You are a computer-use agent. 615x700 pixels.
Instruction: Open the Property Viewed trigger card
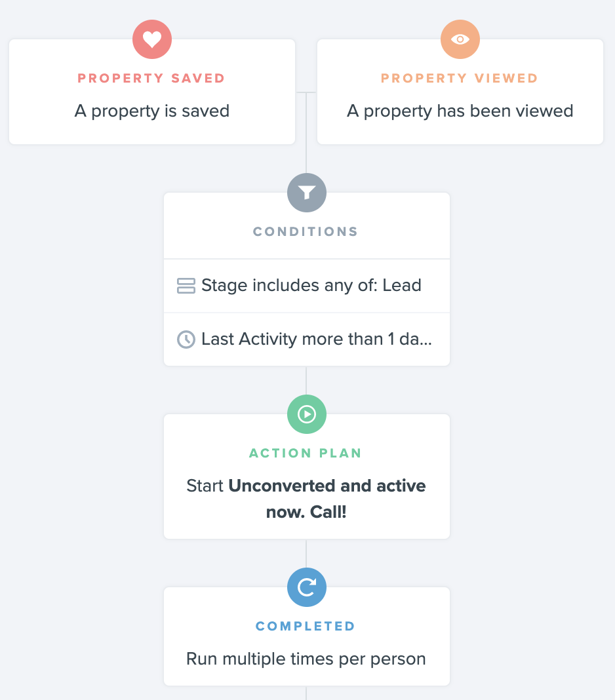[x=460, y=92]
